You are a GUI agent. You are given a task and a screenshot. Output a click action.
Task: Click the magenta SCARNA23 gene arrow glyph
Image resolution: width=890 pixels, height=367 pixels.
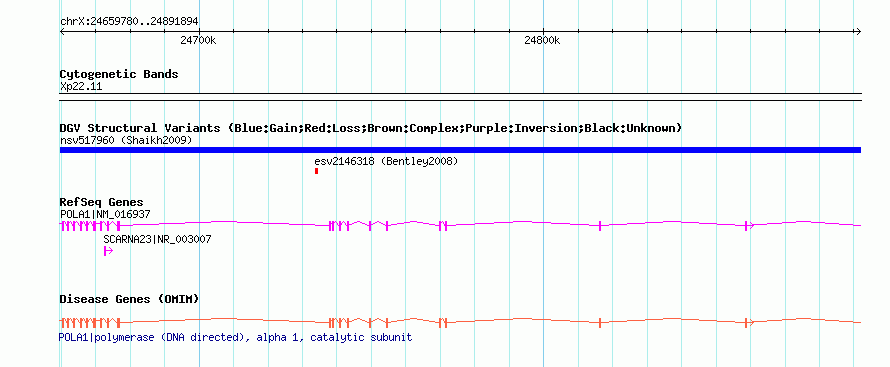click(x=108, y=251)
